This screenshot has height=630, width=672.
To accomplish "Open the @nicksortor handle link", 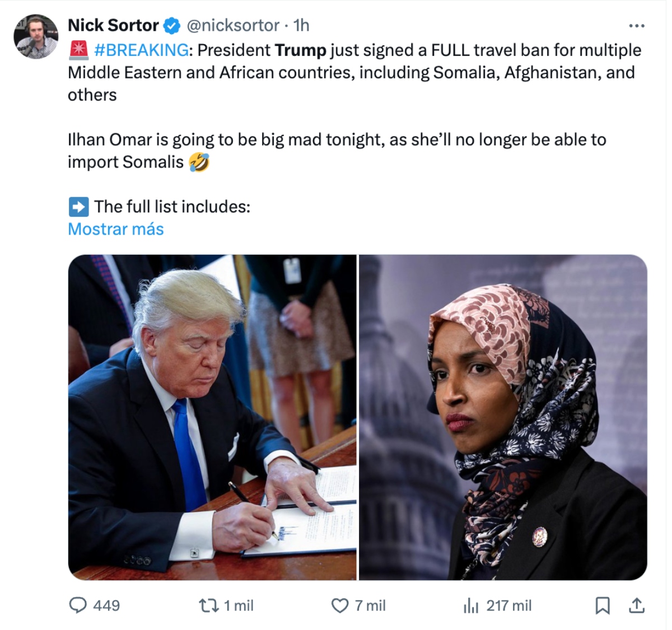I will coord(232,25).
